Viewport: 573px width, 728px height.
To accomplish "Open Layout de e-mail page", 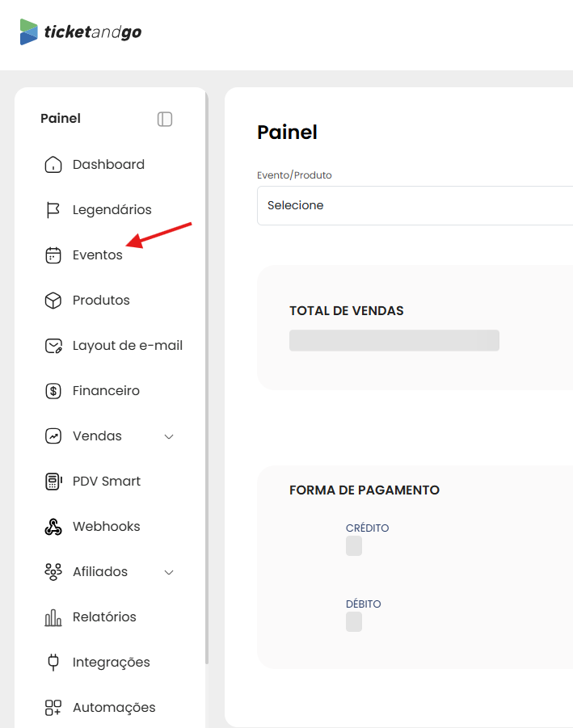I will click(x=128, y=346).
